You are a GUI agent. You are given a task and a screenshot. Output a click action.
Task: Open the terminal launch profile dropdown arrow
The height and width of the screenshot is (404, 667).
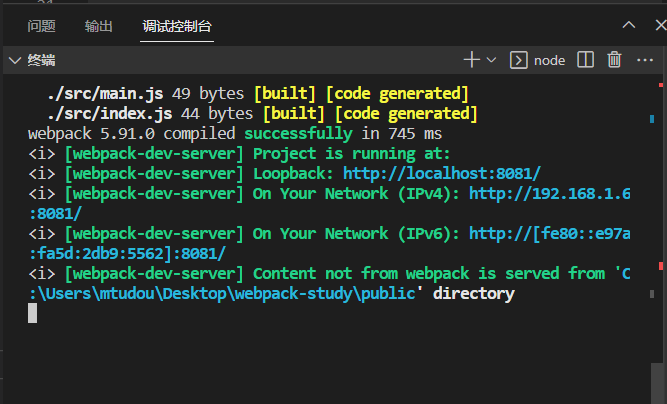click(x=491, y=60)
